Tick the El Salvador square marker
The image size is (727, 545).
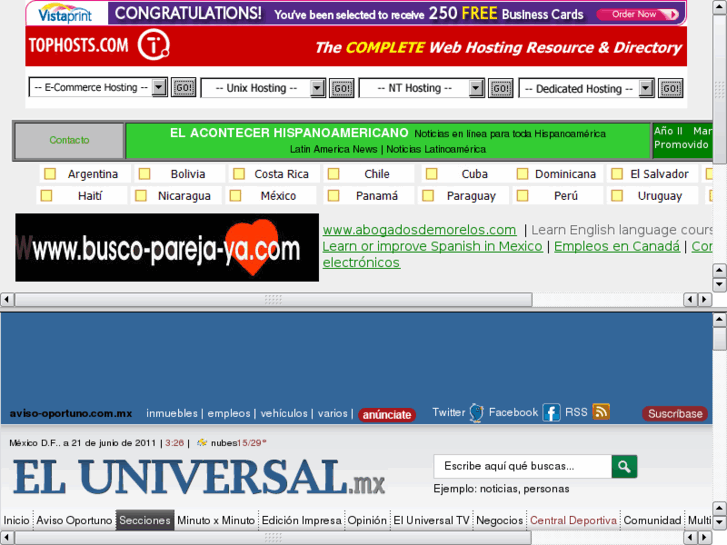pos(617,174)
